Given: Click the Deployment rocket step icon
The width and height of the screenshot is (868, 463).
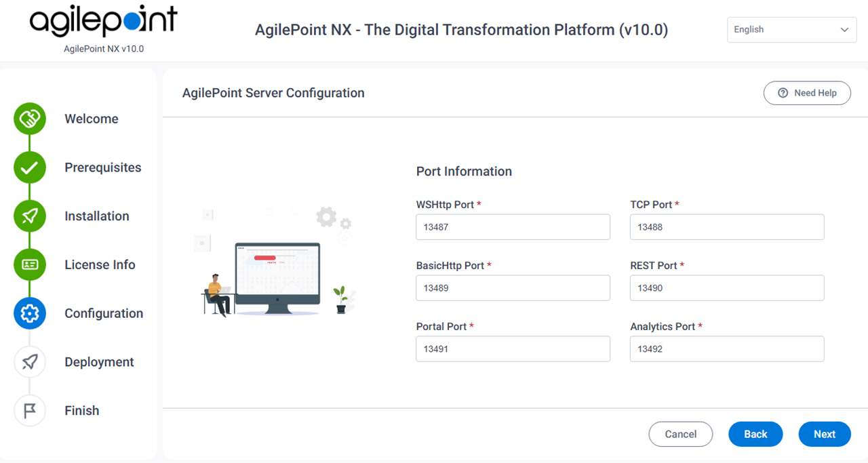Looking at the screenshot, I should (30, 362).
